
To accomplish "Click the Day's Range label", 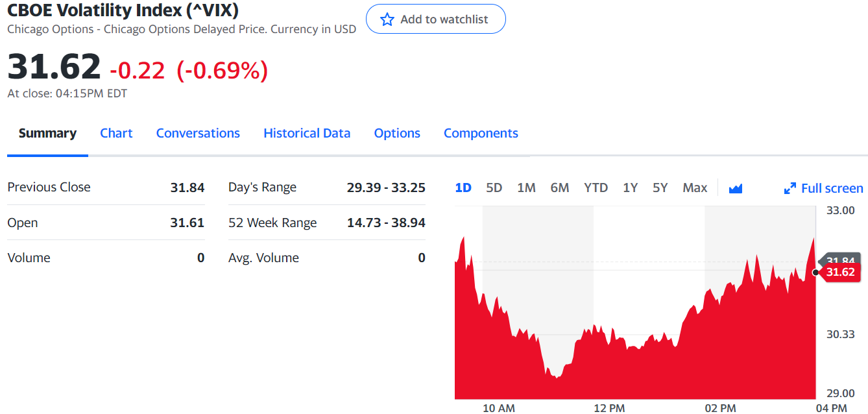I will [262, 187].
